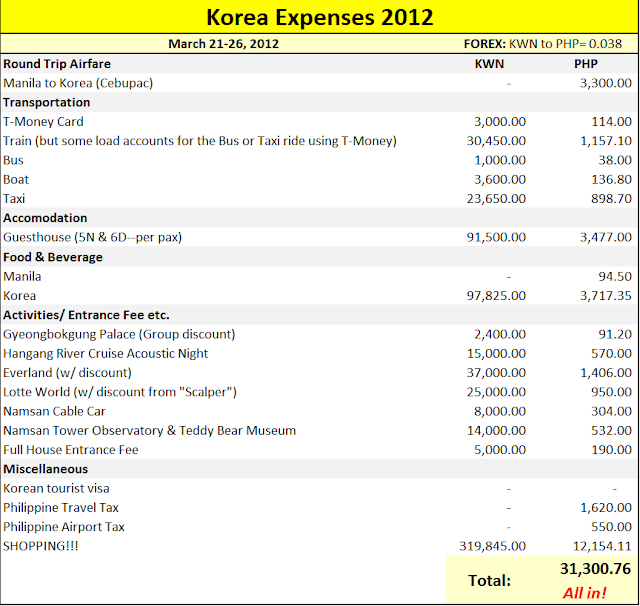640x606 pixels.
Task: Select the 898.70 PHP taxi value
Action: click(611, 199)
